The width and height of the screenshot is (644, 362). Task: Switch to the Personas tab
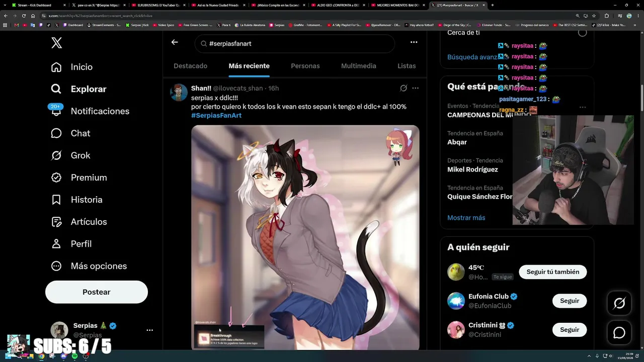[x=305, y=66]
